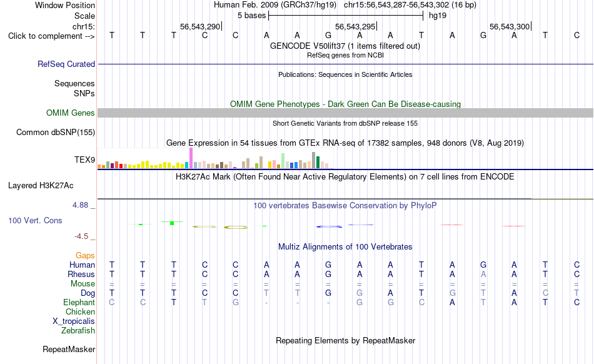Click the 'Click to complement -->' label
The width and height of the screenshot is (594, 364).
(51, 36)
